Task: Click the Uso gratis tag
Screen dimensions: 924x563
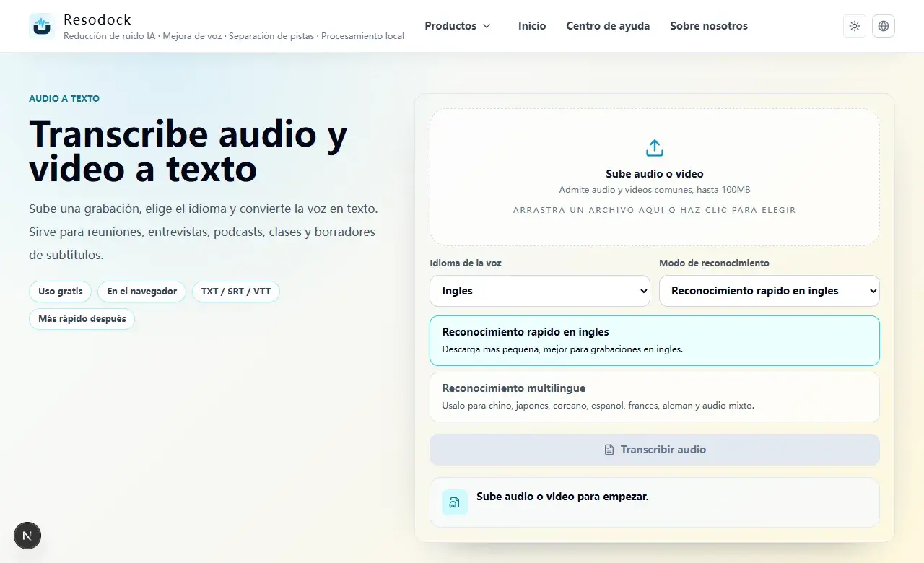Action: click(61, 292)
